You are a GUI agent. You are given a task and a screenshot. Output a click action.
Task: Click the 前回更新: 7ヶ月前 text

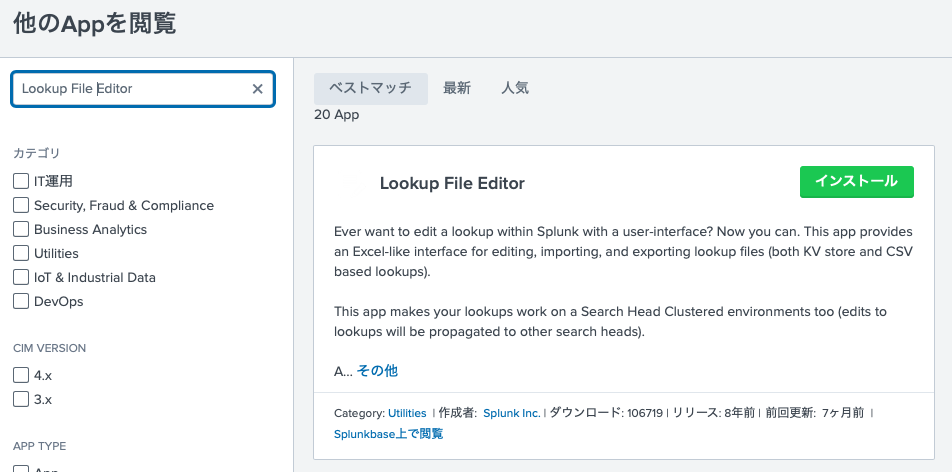[x=815, y=413]
